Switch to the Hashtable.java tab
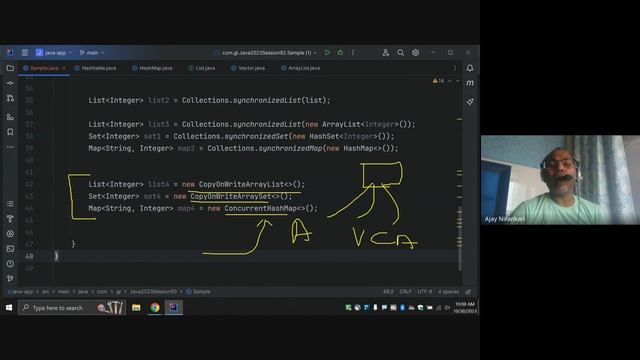 [96, 68]
